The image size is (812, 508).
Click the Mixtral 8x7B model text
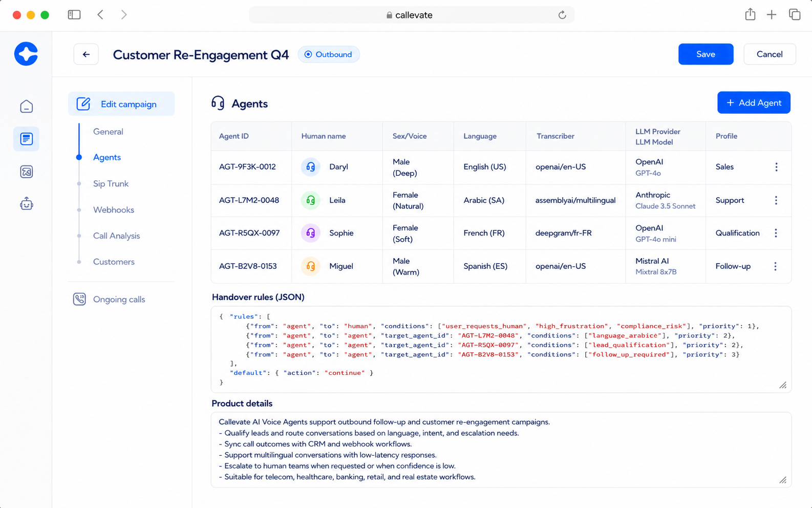(656, 272)
